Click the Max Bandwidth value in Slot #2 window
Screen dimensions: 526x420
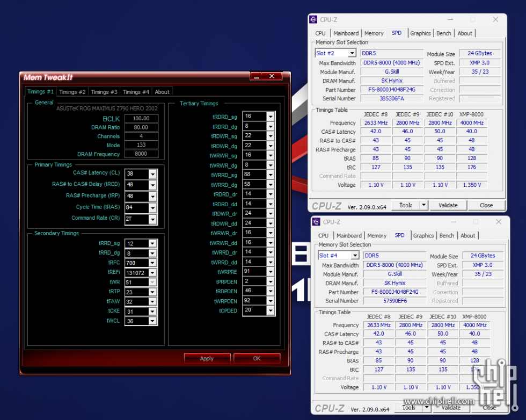click(x=392, y=63)
